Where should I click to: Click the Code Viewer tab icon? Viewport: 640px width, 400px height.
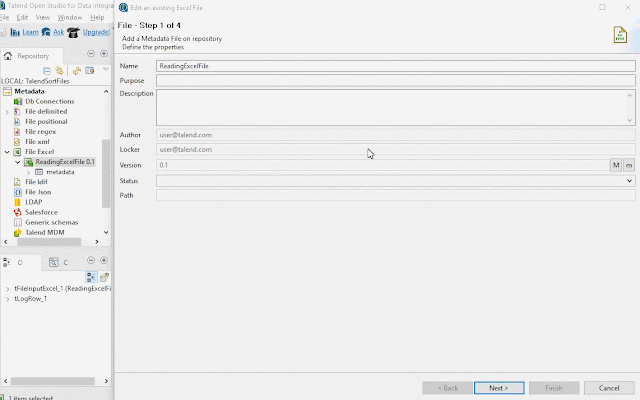pos(53,262)
